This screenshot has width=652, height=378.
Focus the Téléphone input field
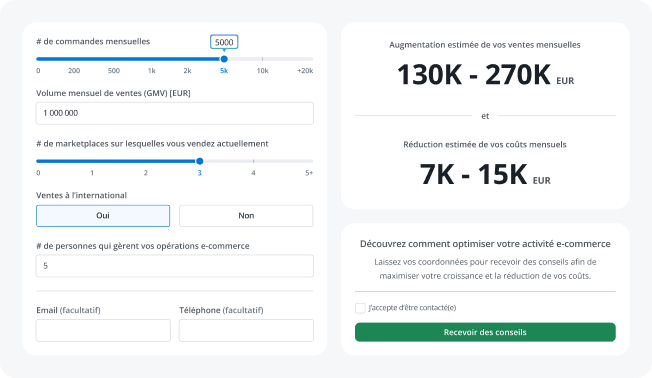click(x=246, y=331)
